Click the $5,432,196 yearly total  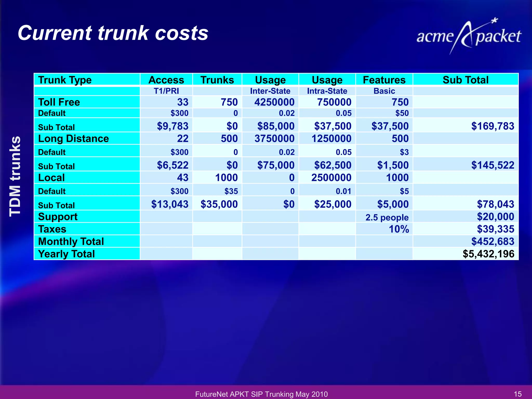pyautogui.click(x=488, y=254)
